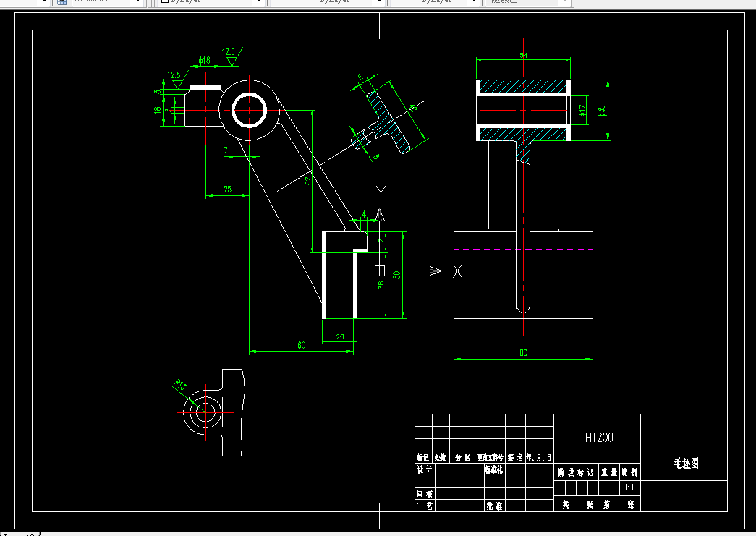Select the 重量 label in title block
This screenshot has height=536, width=756.
[x=609, y=472]
